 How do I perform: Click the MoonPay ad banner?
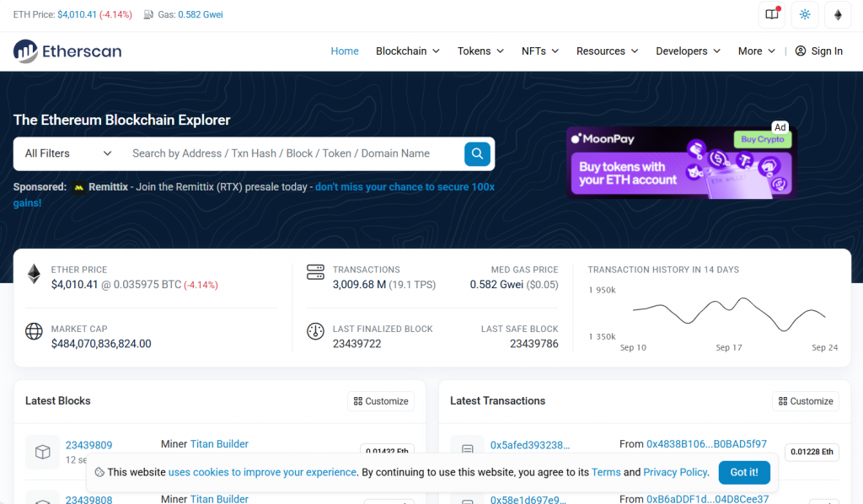point(681,163)
